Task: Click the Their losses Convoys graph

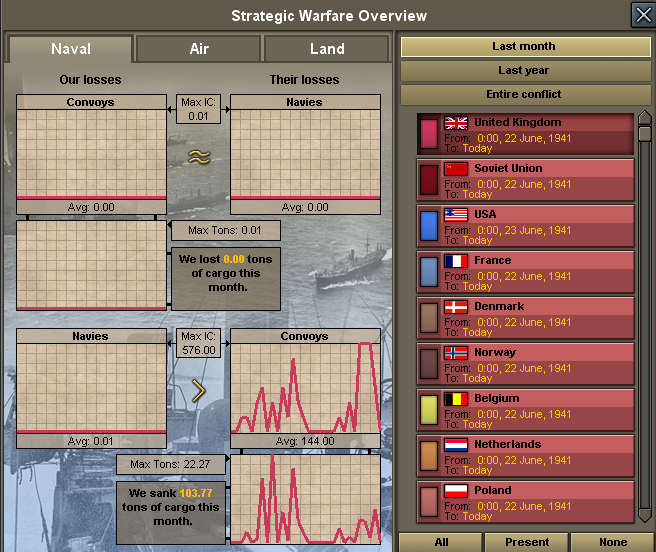Action: coord(305,388)
